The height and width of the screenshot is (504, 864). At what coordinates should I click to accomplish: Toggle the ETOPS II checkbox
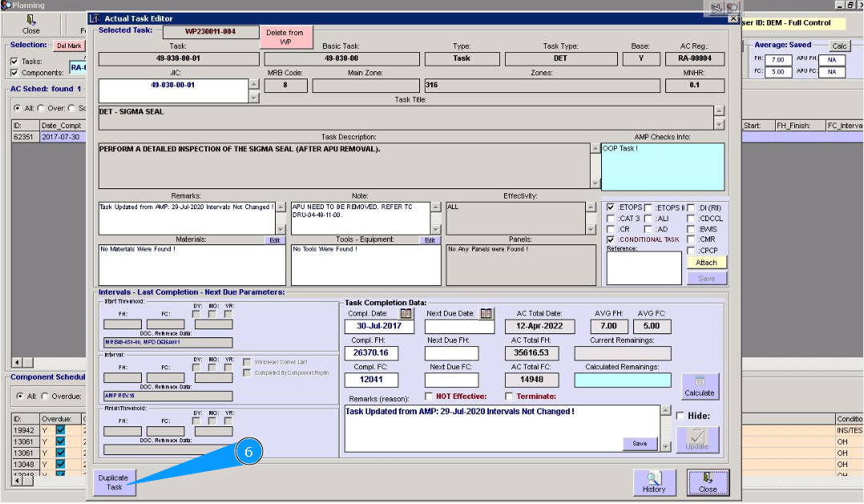(648, 208)
